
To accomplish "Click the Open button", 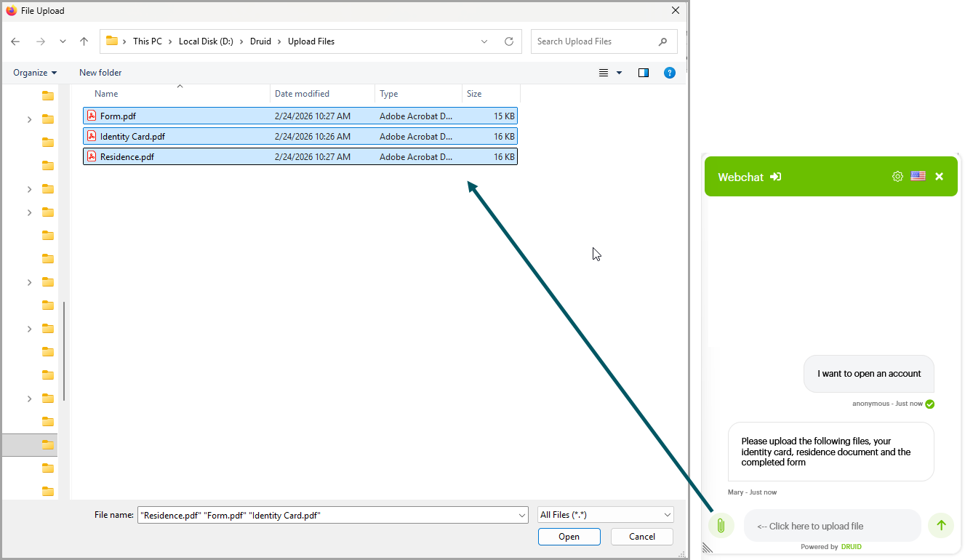I will click(569, 537).
